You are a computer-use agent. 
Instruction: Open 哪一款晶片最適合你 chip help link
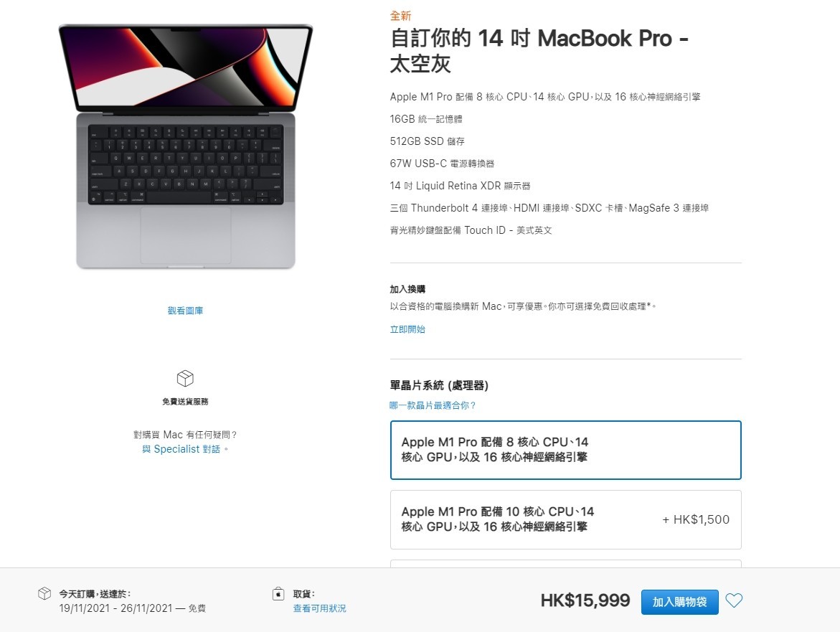pos(433,405)
